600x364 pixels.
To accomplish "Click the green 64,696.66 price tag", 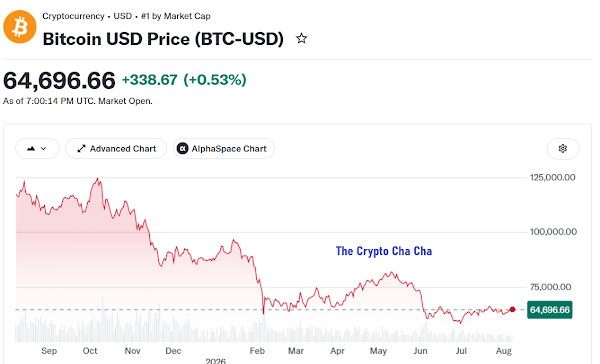I will tap(549, 310).
